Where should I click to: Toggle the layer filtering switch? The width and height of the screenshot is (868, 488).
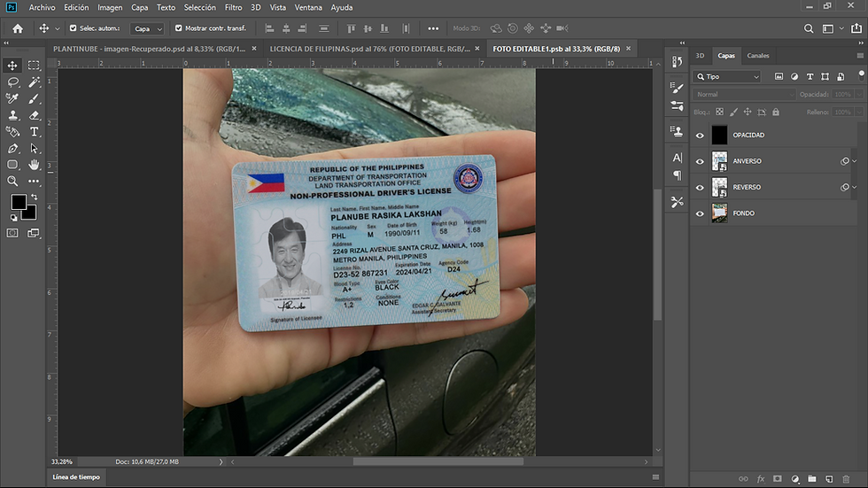click(x=861, y=74)
